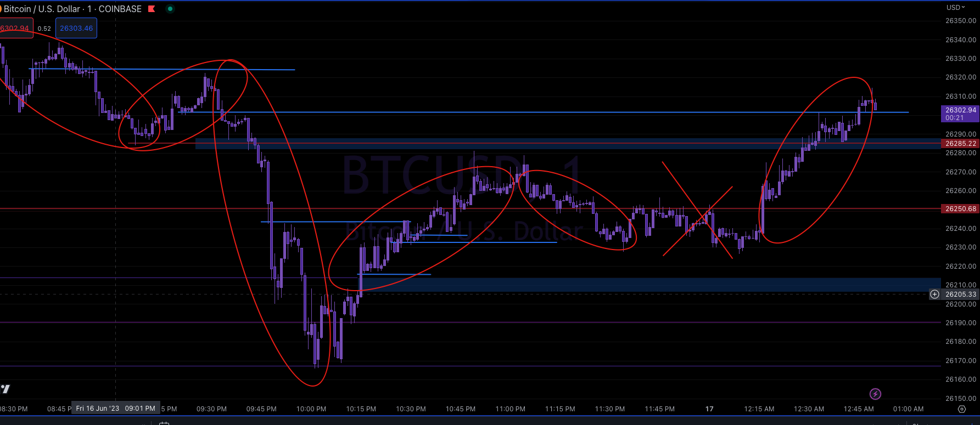This screenshot has width=980, height=425.
Task: Click the 0.52 spread value
Action: click(x=44, y=29)
